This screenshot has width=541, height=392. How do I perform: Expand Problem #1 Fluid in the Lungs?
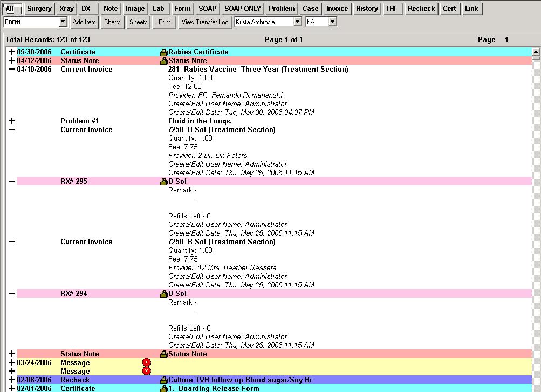[12, 121]
